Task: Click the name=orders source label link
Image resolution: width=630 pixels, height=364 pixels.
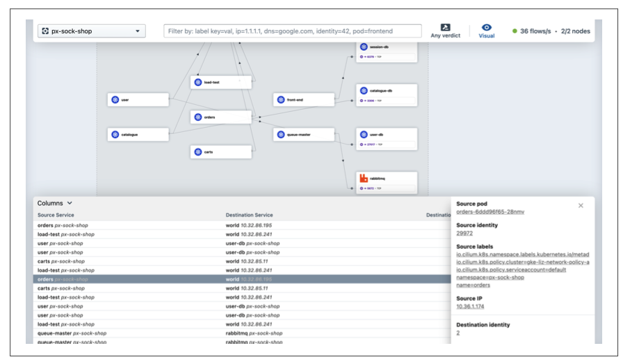Action: 473,286
